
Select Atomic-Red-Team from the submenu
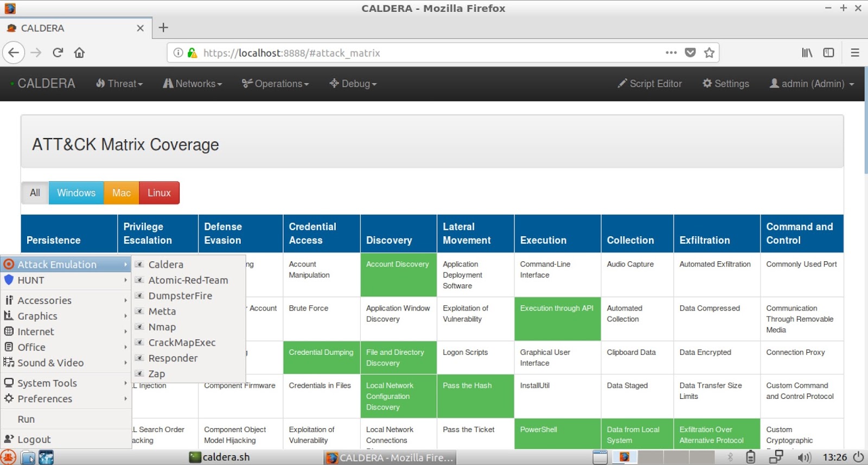point(188,280)
